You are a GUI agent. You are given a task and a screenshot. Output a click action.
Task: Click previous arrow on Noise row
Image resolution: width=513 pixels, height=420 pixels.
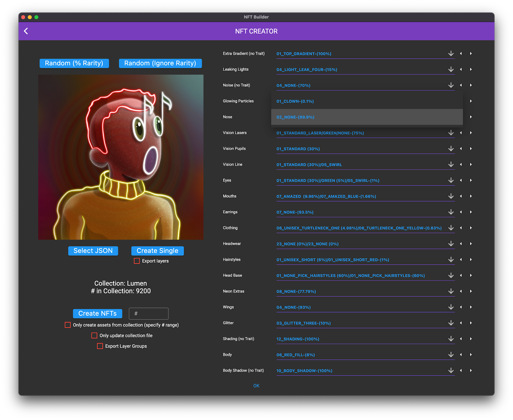tap(461, 85)
